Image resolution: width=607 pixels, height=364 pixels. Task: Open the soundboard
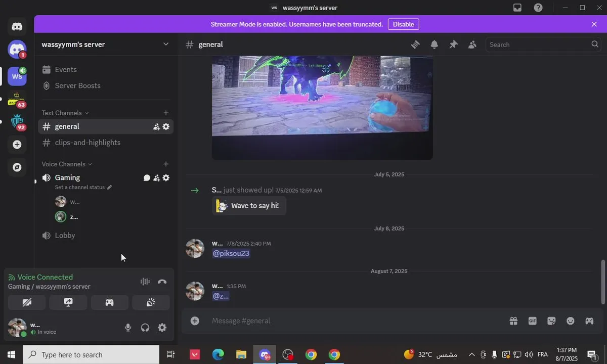click(x=151, y=302)
